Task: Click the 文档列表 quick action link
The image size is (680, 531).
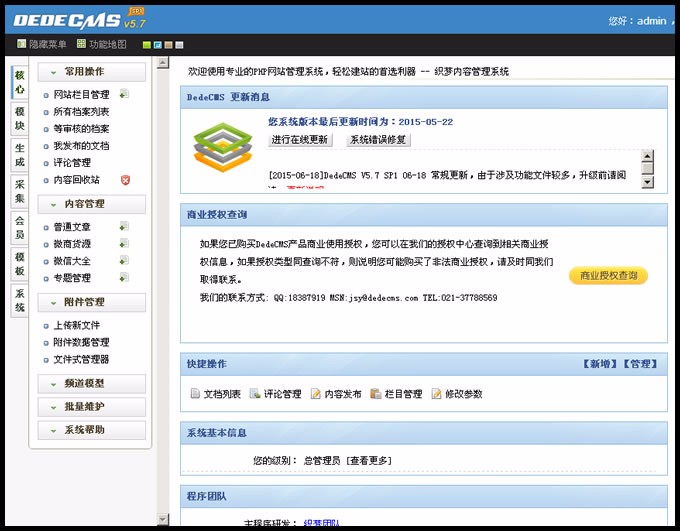Action: [222, 394]
